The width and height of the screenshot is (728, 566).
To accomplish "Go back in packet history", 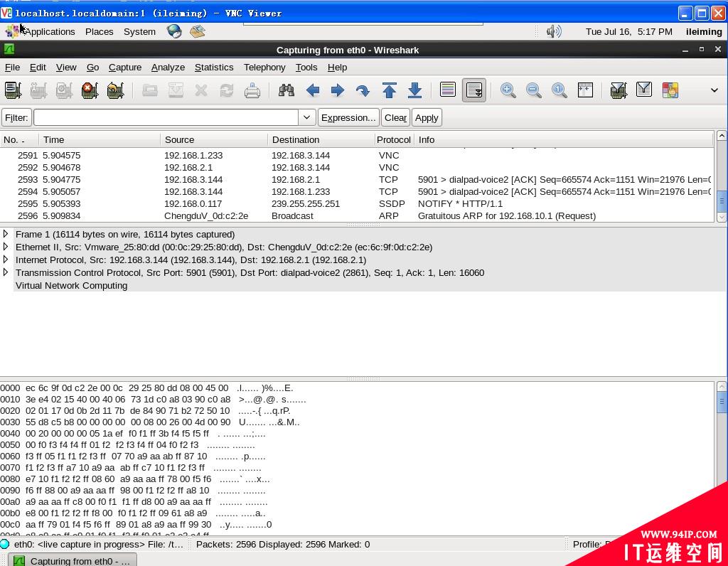I will [x=313, y=90].
